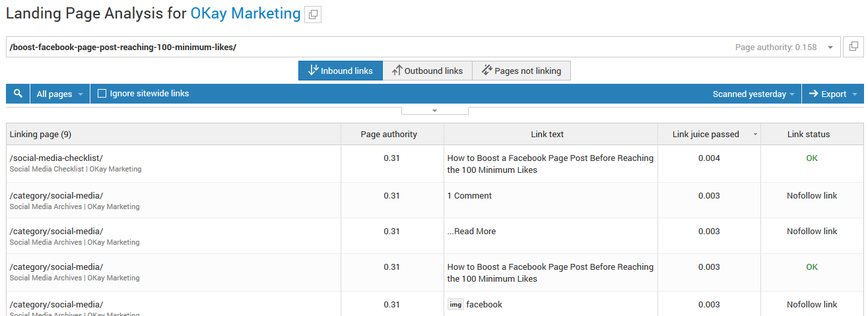This screenshot has height=316, width=868.
Task: Click the OK status in social-media-checklist row
Action: 811,158
